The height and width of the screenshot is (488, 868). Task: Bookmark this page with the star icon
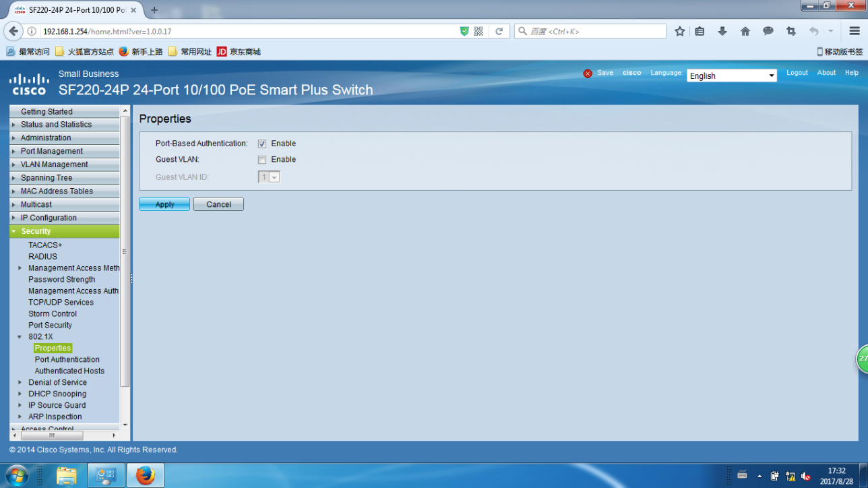(679, 31)
